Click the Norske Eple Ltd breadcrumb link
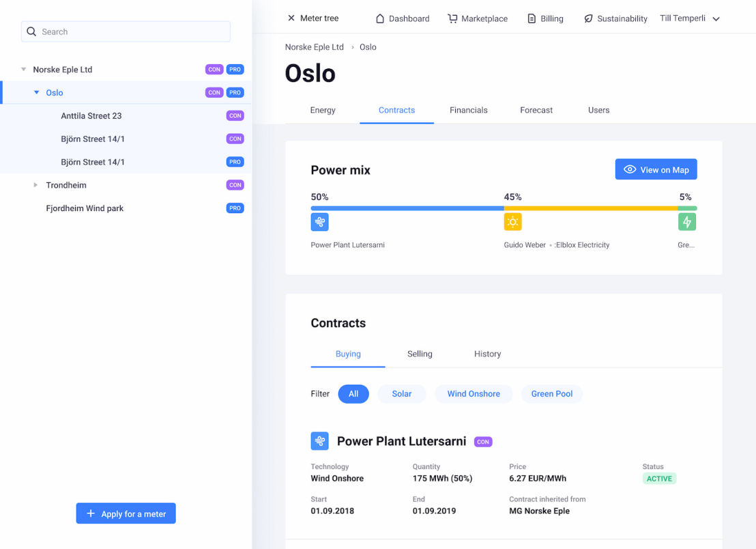This screenshot has height=549, width=756. coord(315,47)
